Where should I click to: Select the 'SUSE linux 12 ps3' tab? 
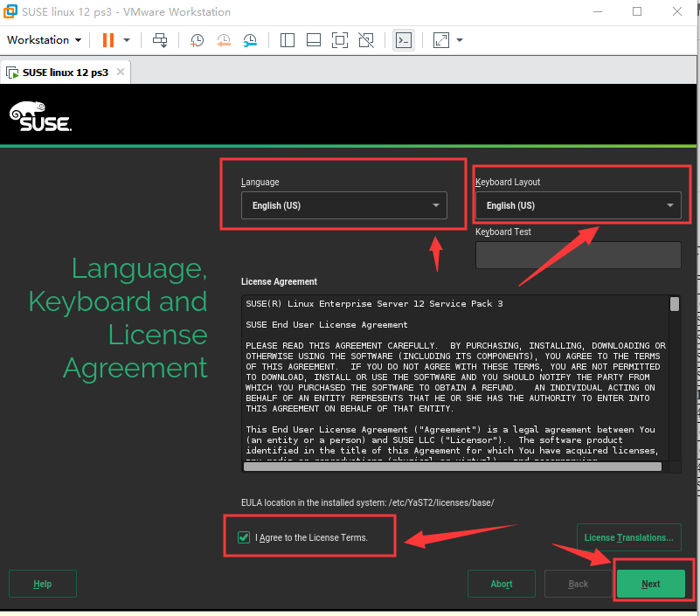(66, 73)
